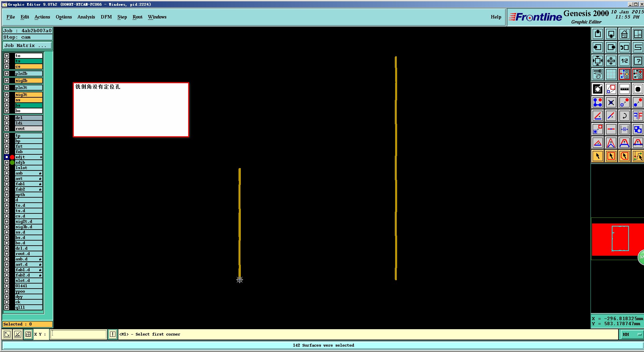
Task: Click the red color dot beside xdjt
Action: point(12,157)
